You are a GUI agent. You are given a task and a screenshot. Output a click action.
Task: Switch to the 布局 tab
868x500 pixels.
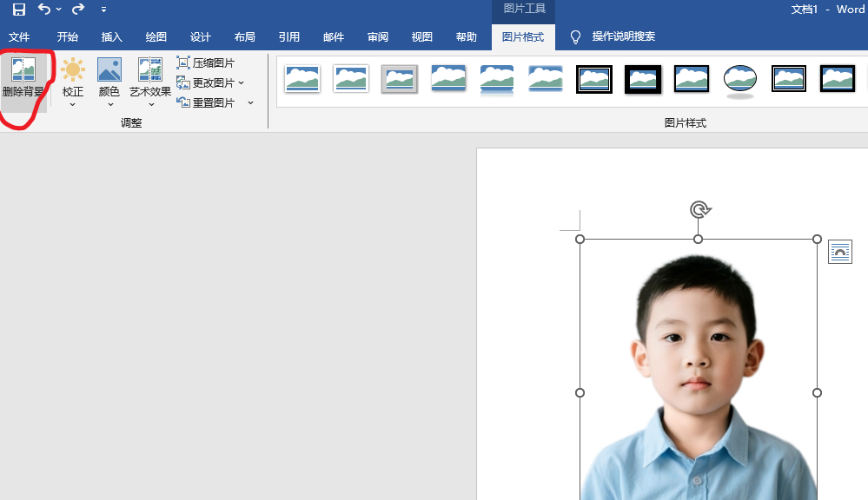(245, 36)
